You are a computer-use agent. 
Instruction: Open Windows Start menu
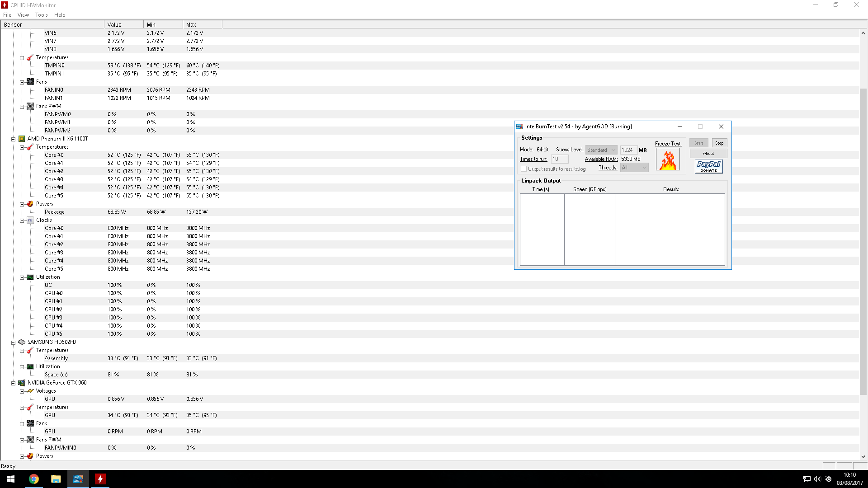pos(11,479)
